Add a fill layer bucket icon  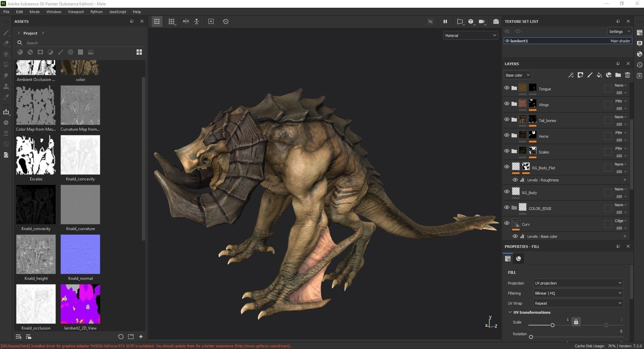click(599, 75)
